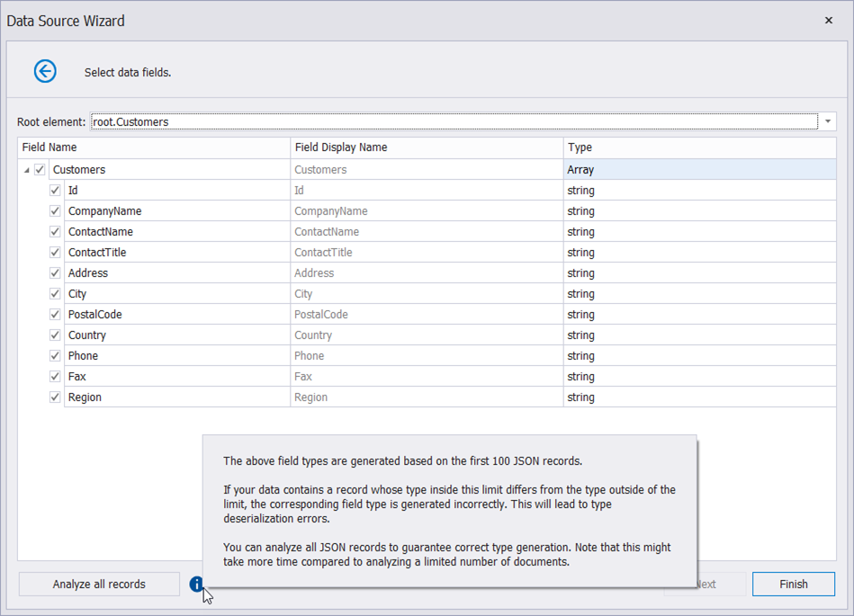Open the Root element dropdown

[827, 121]
